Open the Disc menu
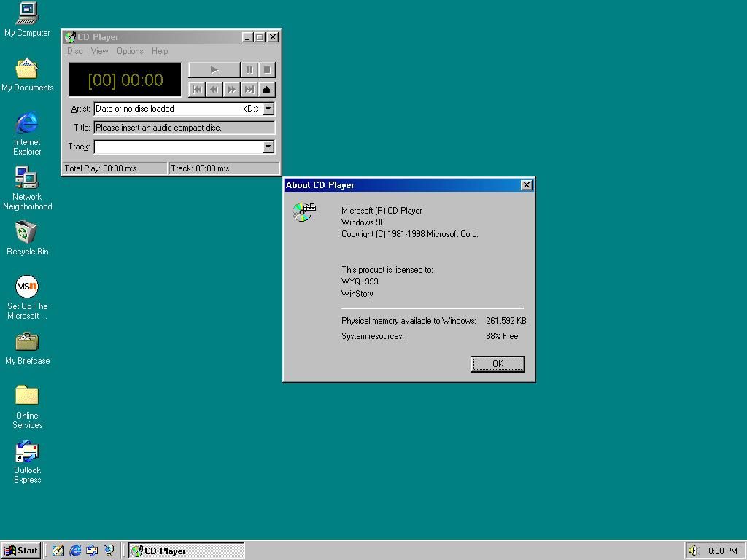 (x=74, y=51)
